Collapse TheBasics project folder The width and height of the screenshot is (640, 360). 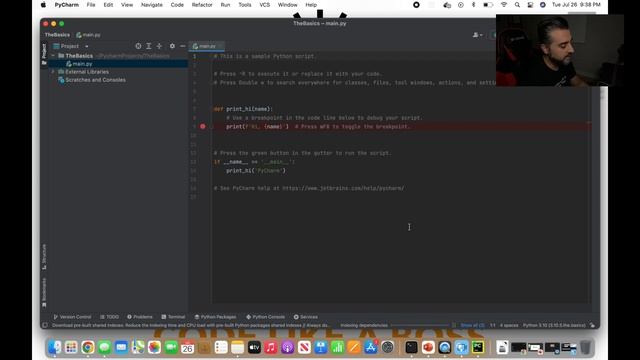pyautogui.click(x=53, y=56)
